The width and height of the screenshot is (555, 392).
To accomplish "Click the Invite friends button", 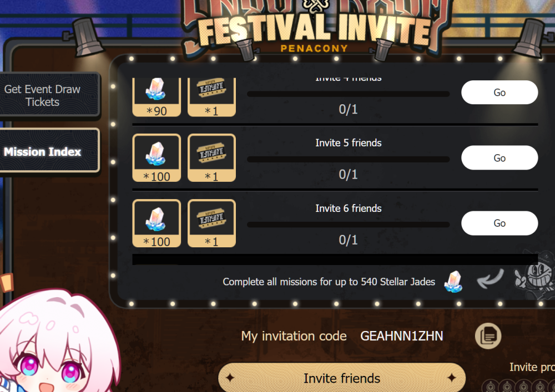I will [341, 378].
